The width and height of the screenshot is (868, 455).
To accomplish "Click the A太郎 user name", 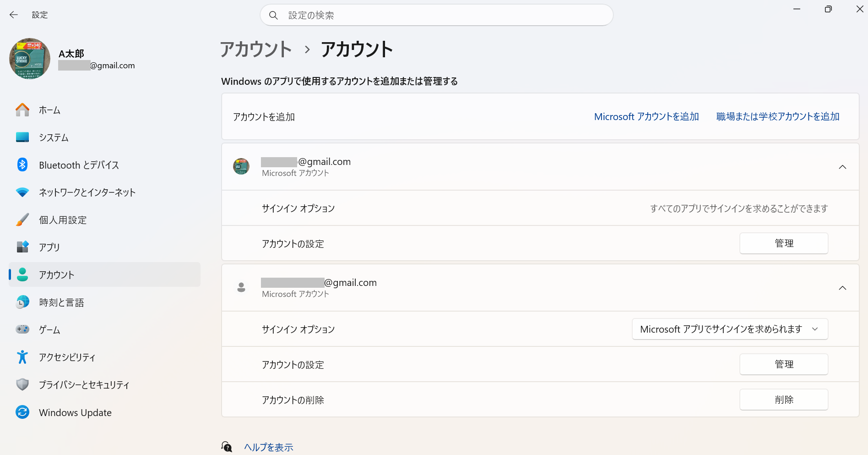I will pyautogui.click(x=71, y=54).
